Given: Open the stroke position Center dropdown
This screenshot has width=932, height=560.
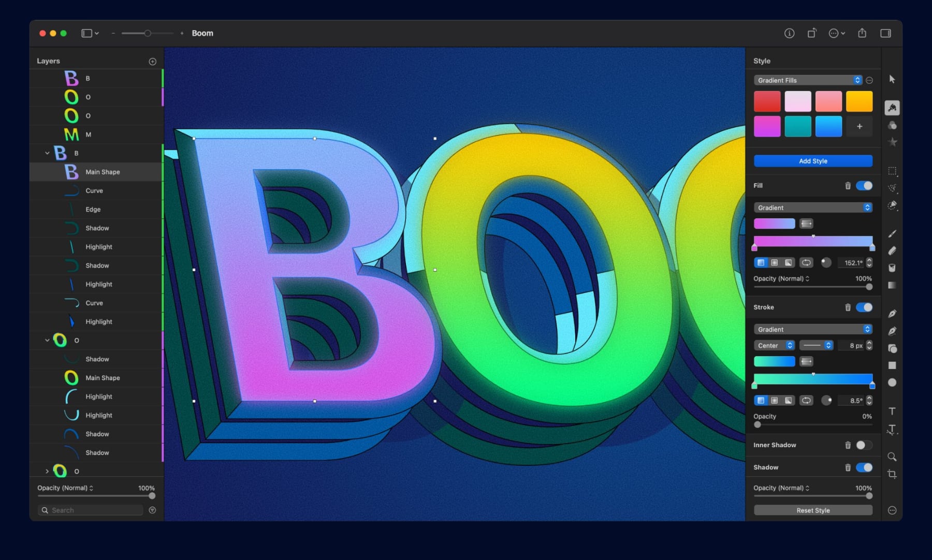Looking at the screenshot, I should (x=774, y=345).
